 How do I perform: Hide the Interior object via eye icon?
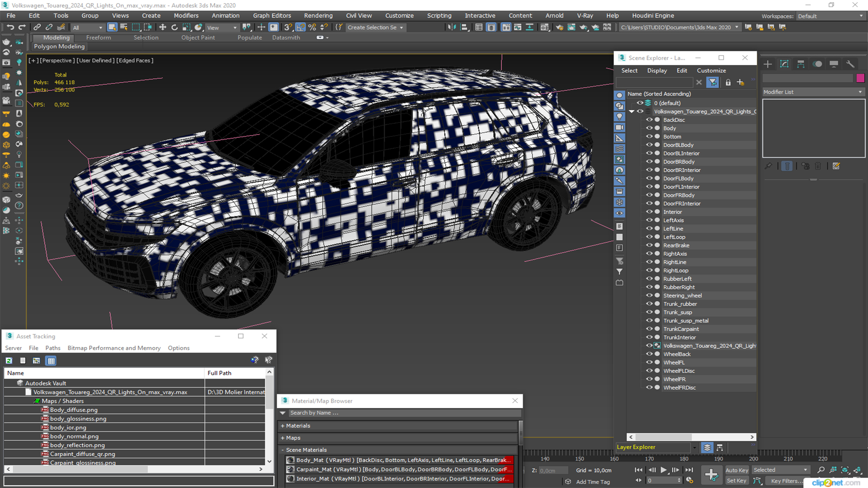click(x=649, y=212)
